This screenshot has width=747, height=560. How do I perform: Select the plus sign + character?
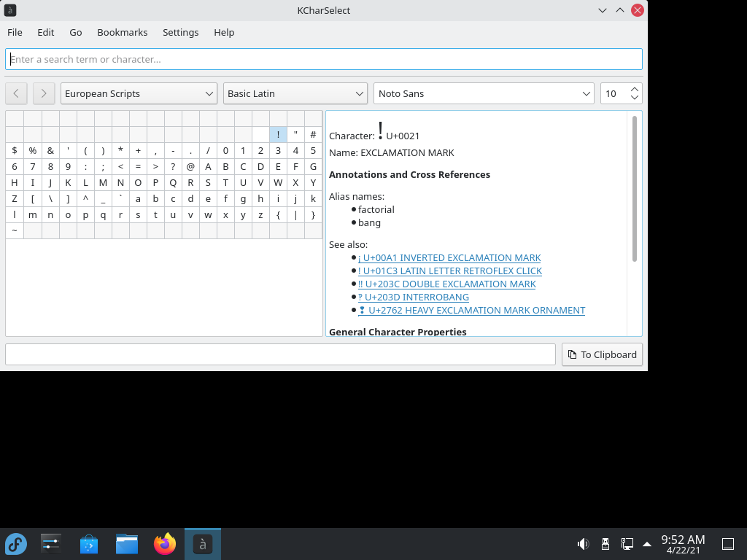(x=138, y=151)
